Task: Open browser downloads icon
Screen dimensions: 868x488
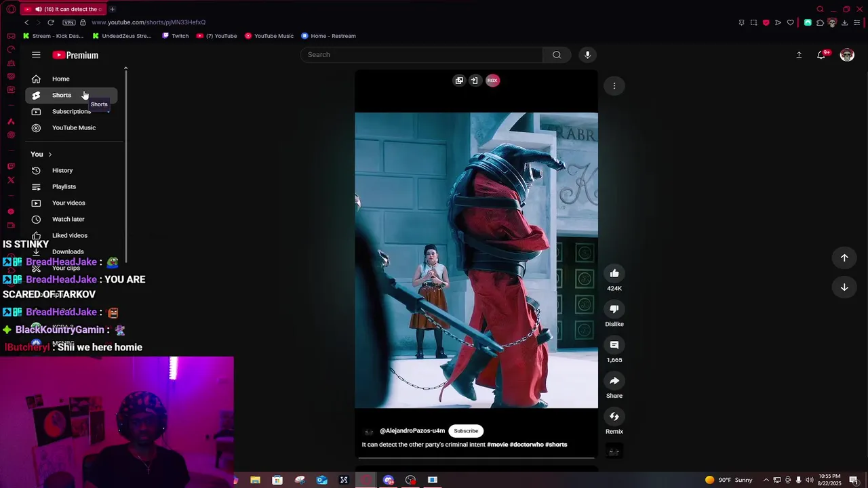Action: coord(844,22)
